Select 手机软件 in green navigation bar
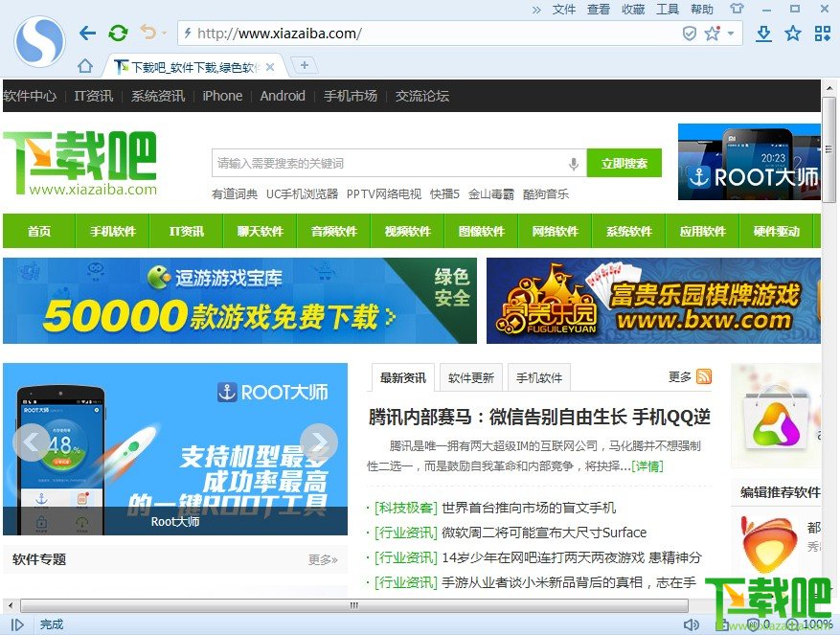Screen dimensions: 840x635 coord(112,231)
